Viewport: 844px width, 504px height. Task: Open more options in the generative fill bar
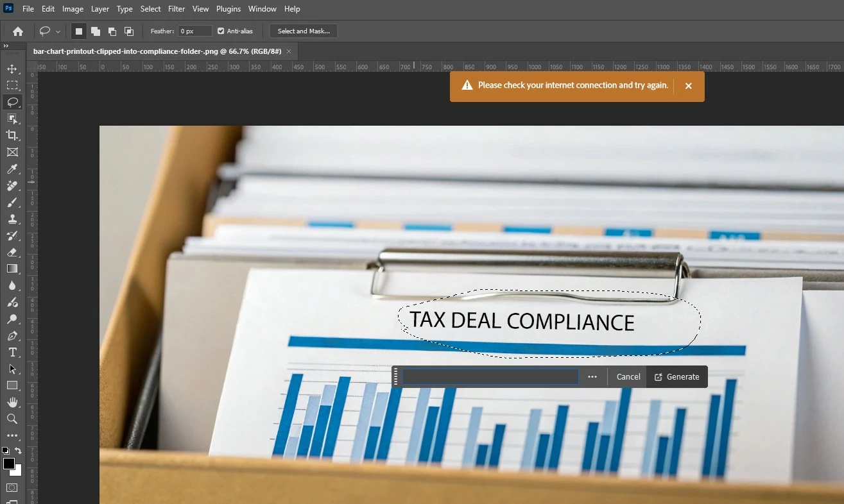pos(592,377)
